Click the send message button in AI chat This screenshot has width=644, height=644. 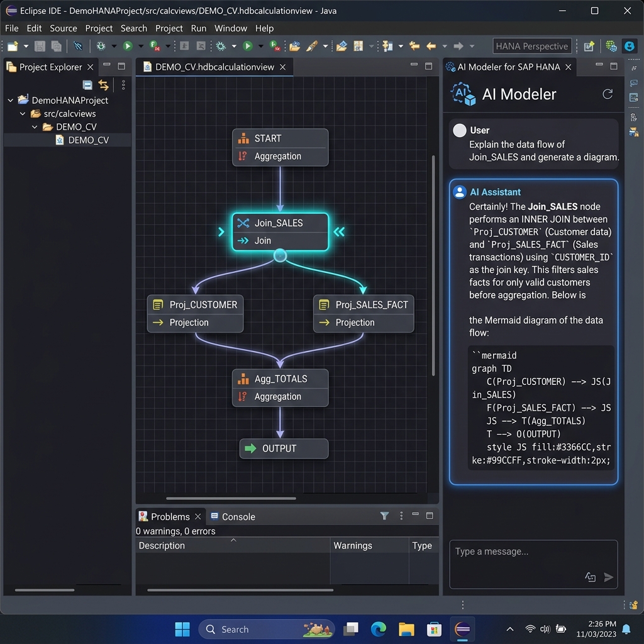pos(608,577)
